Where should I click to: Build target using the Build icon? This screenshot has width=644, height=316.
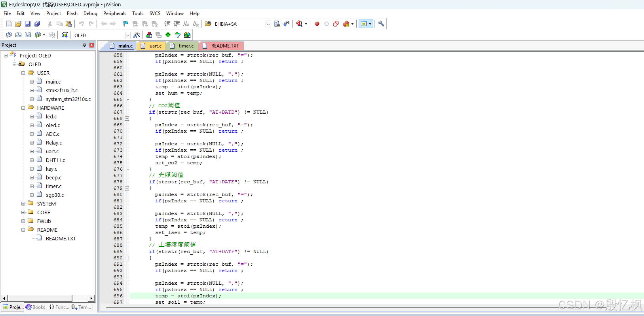point(18,35)
